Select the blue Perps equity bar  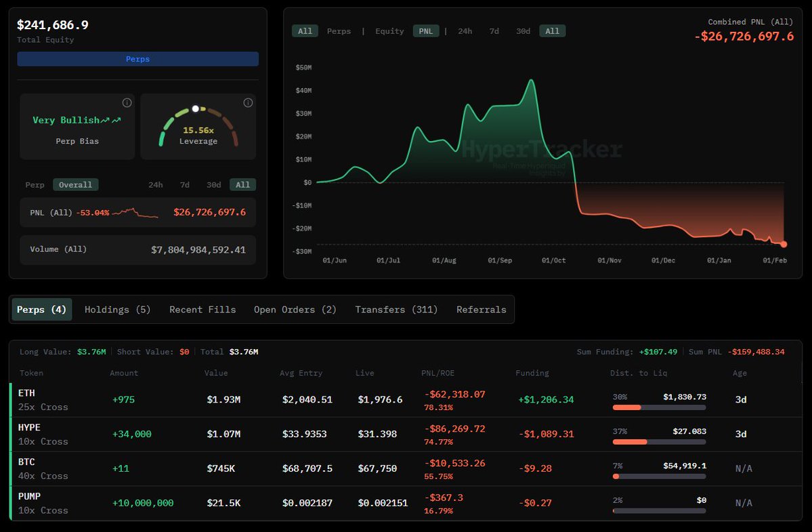pos(137,59)
